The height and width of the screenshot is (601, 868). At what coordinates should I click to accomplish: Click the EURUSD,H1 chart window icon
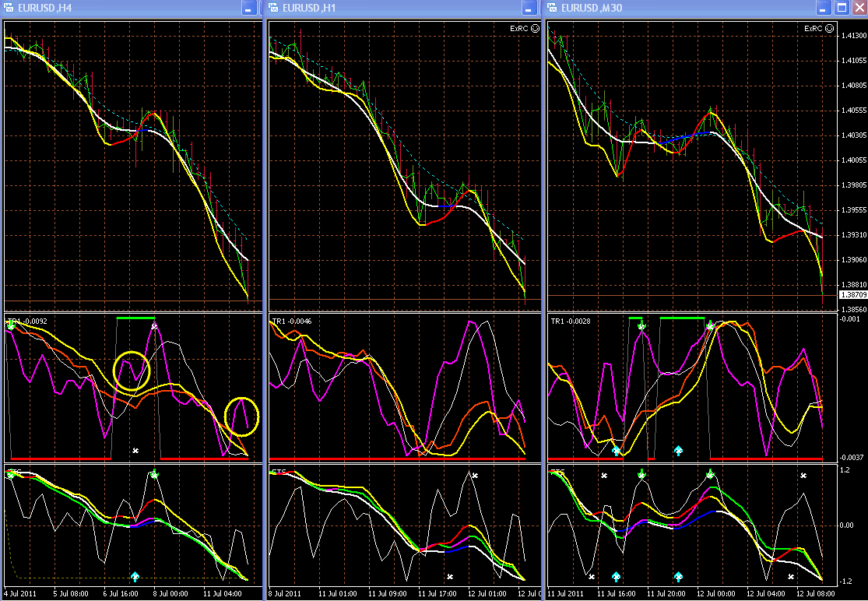(273, 8)
